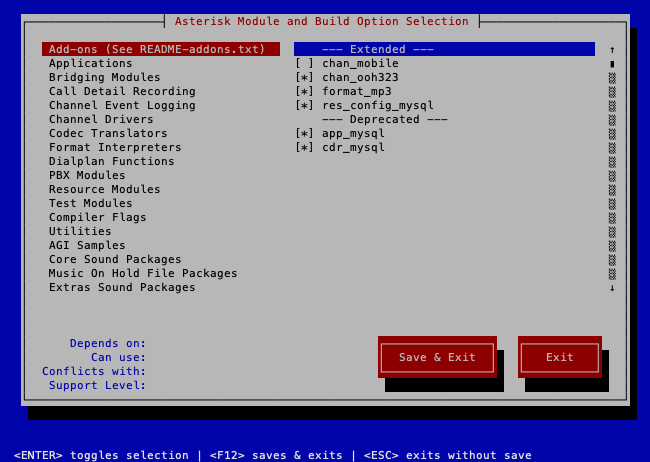
Task: Click the '--- Deprecated ---' section label
Action: point(385,119)
